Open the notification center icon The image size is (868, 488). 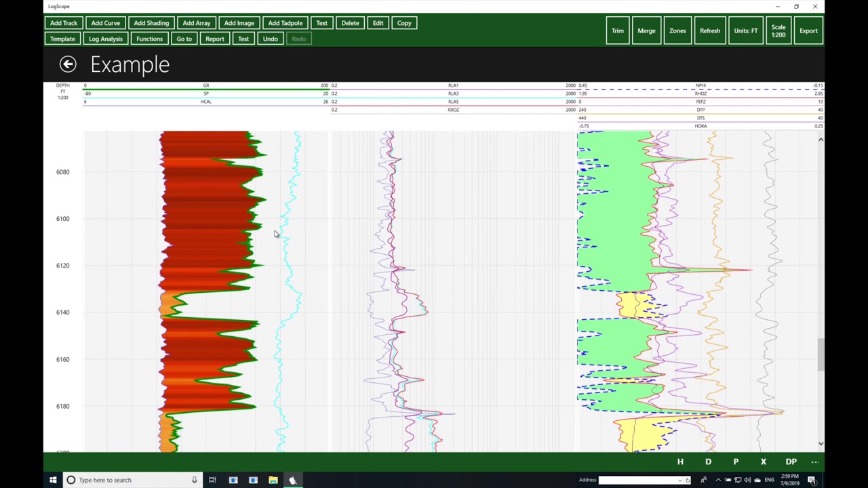[x=811, y=480]
